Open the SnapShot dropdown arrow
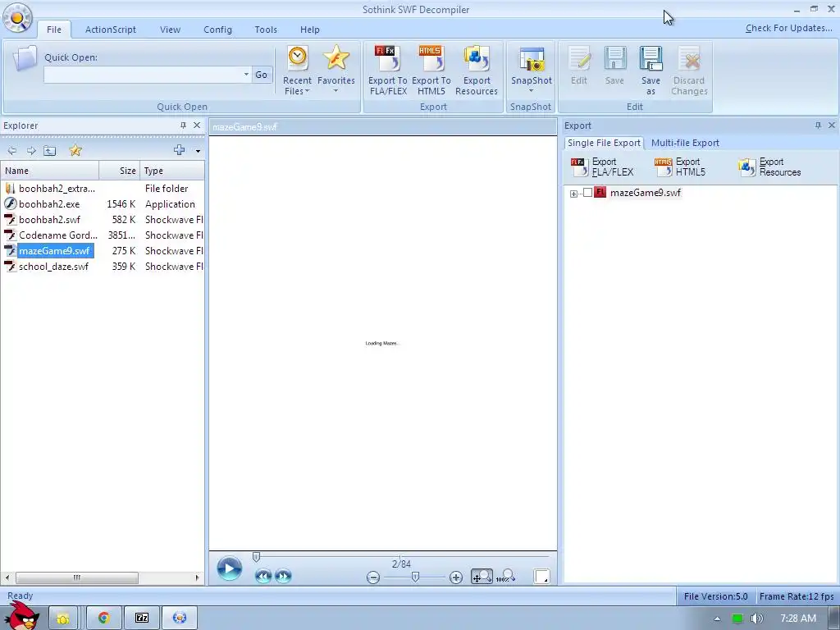Image resolution: width=840 pixels, height=630 pixels. [x=531, y=90]
